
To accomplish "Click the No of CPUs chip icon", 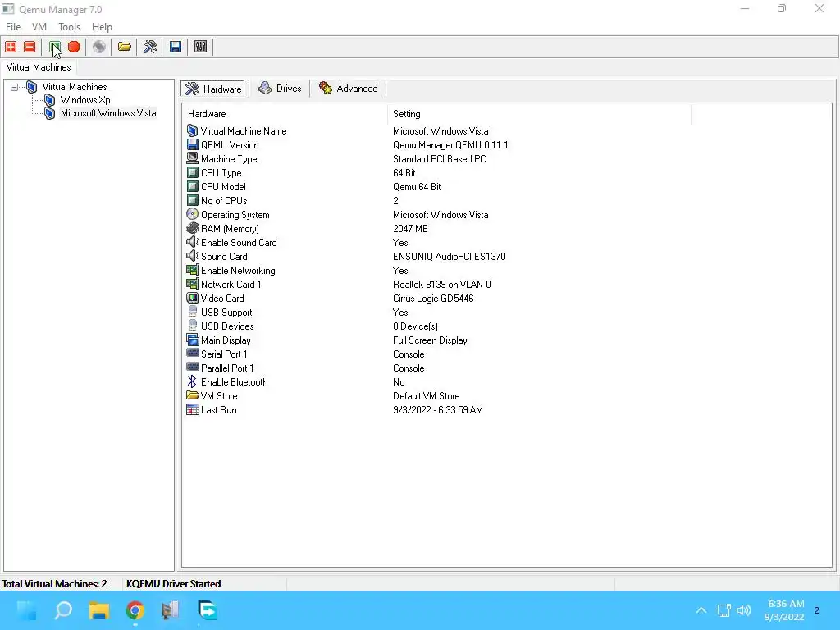I will pyautogui.click(x=192, y=200).
